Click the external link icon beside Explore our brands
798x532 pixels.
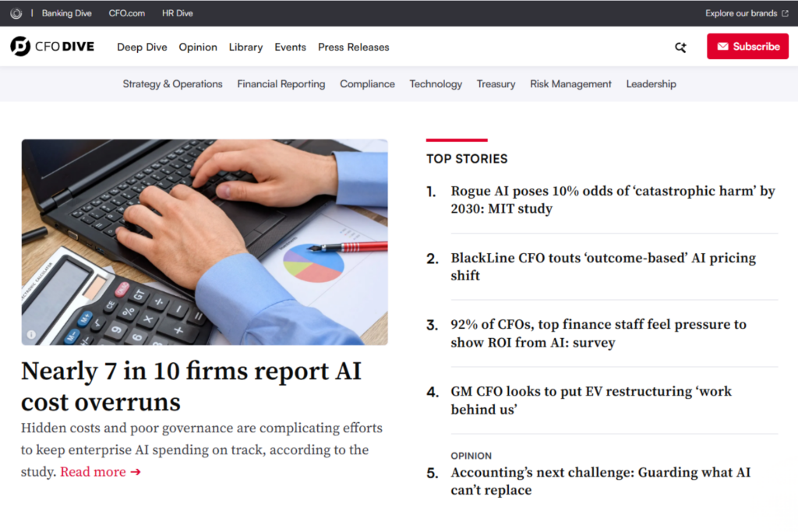[x=786, y=13]
